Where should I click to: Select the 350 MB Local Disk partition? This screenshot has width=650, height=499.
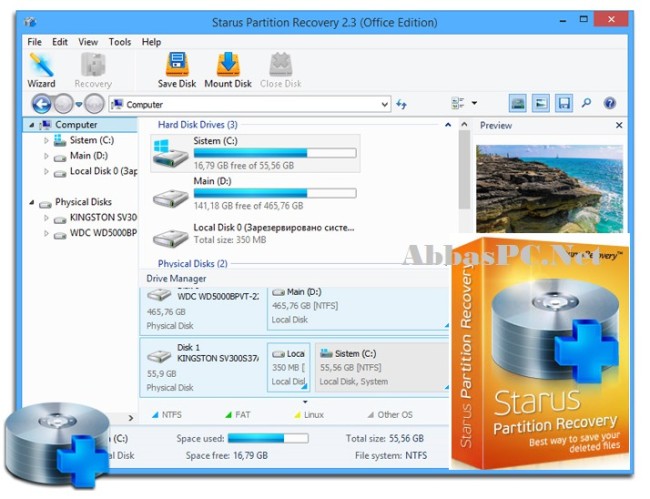[x=289, y=367]
